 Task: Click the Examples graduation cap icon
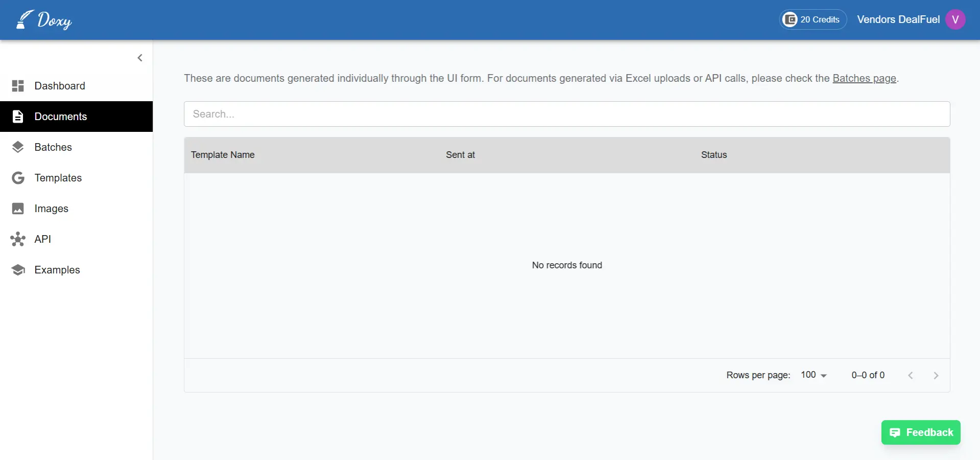(18, 270)
